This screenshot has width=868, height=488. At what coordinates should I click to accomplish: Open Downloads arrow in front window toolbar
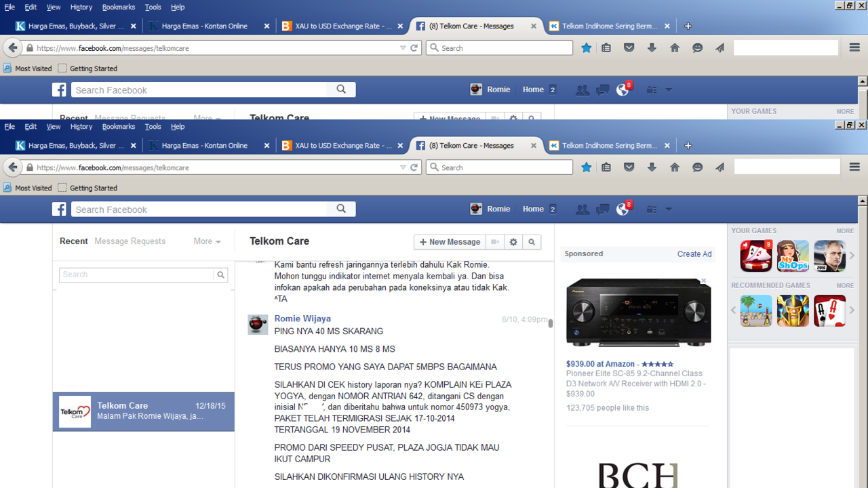[x=652, y=167]
